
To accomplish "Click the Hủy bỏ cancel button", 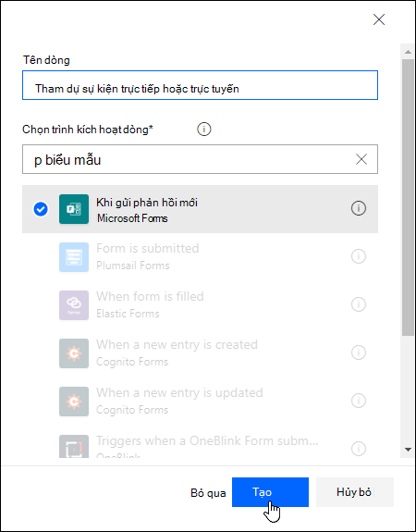I will [355, 492].
